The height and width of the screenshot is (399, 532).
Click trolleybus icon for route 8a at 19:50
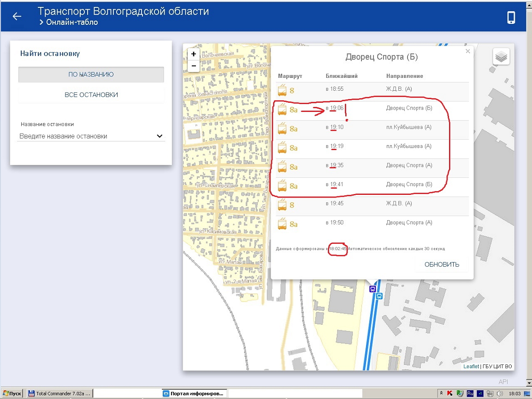point(283,224)
